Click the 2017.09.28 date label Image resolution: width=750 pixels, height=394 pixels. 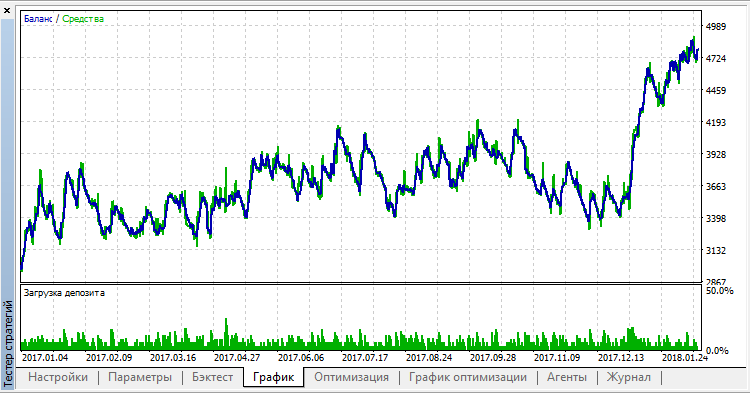click(x=493, y=357)
